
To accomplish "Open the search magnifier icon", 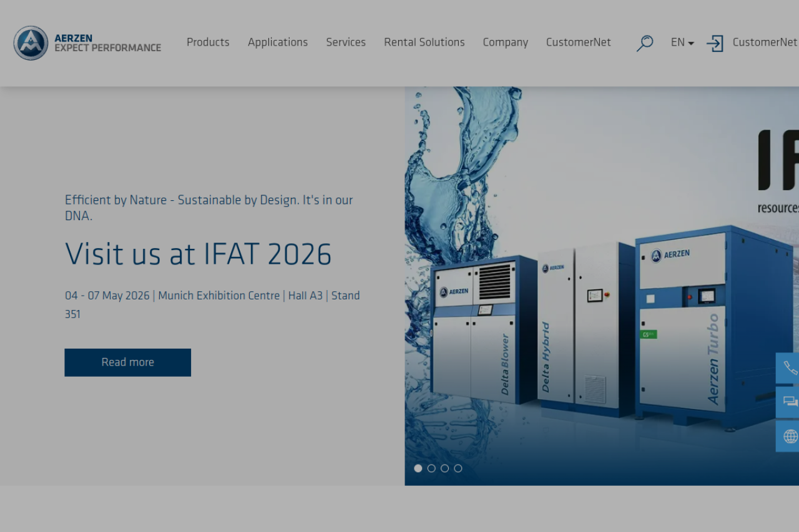I will click(x=644, y=43).
